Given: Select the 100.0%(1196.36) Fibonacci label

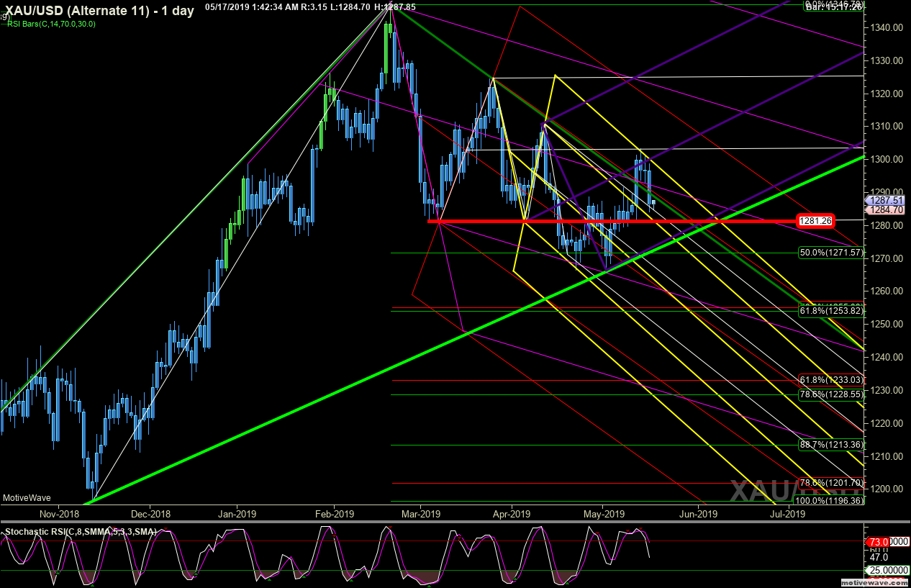Looking at the screenshot, I should 830,500.
